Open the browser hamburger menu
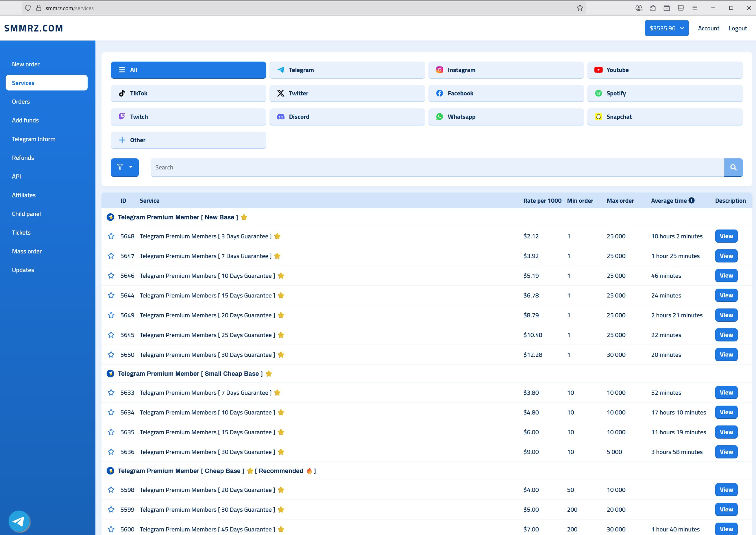Viewport: 756px width, 535px height. 695,8
